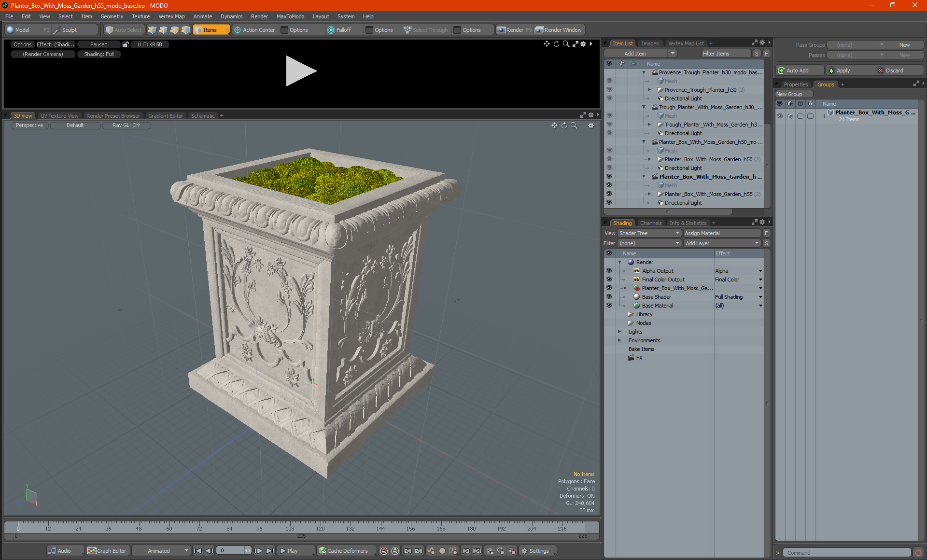Expand the Lights tree node
The height and width of the screenshot is (560, 927).
(x=619, y=332)
